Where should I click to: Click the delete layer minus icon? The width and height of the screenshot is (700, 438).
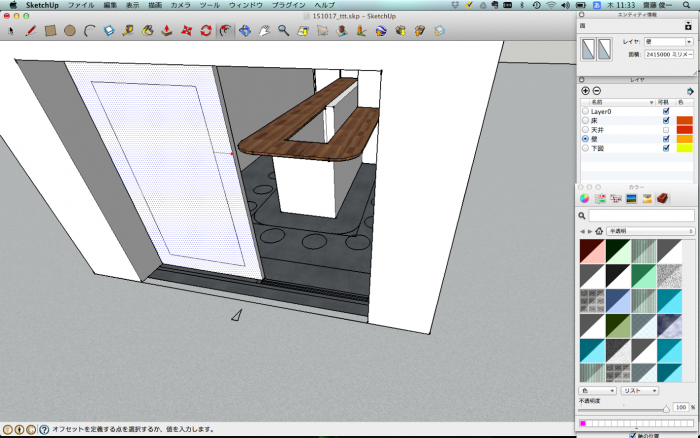(597, 91)
